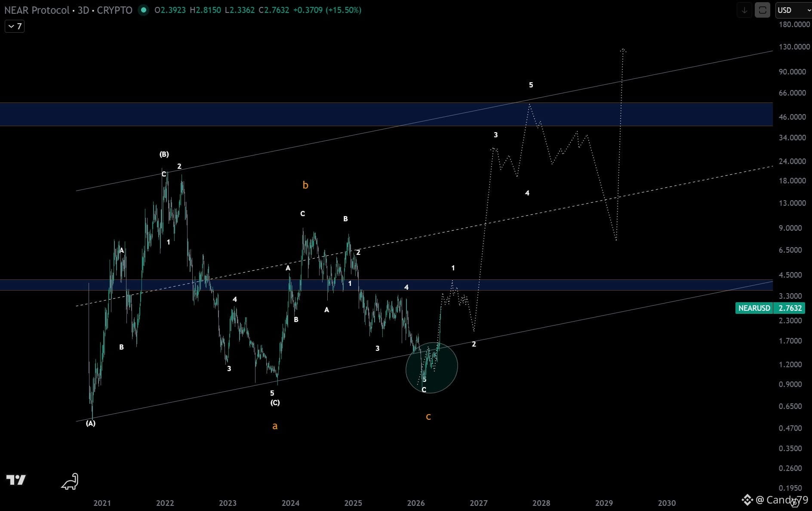Select the orange 'b' wave label
Image resolution: width=812 pixels, height=511 pixels.
click(305, 185)
